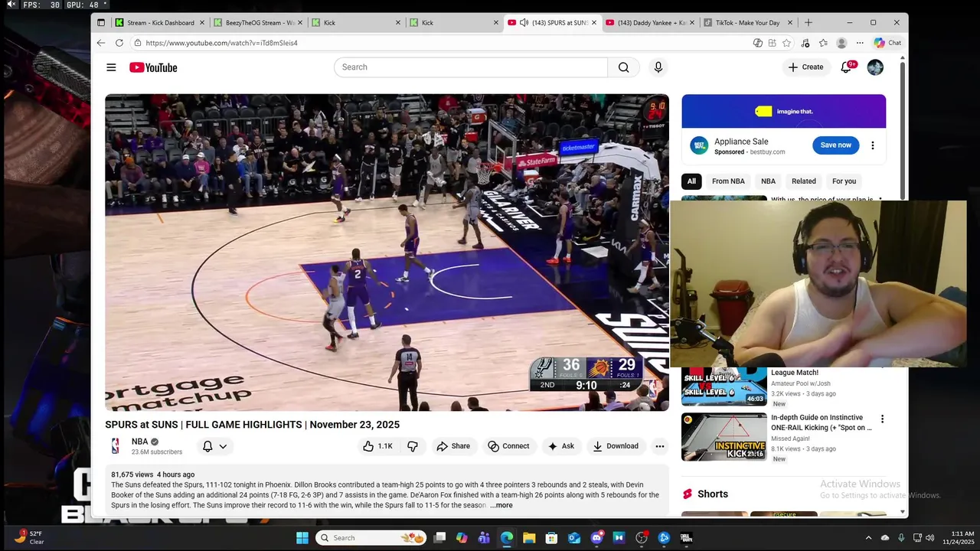Switch to TikTok Make Your Day tab

pos(748,23)
